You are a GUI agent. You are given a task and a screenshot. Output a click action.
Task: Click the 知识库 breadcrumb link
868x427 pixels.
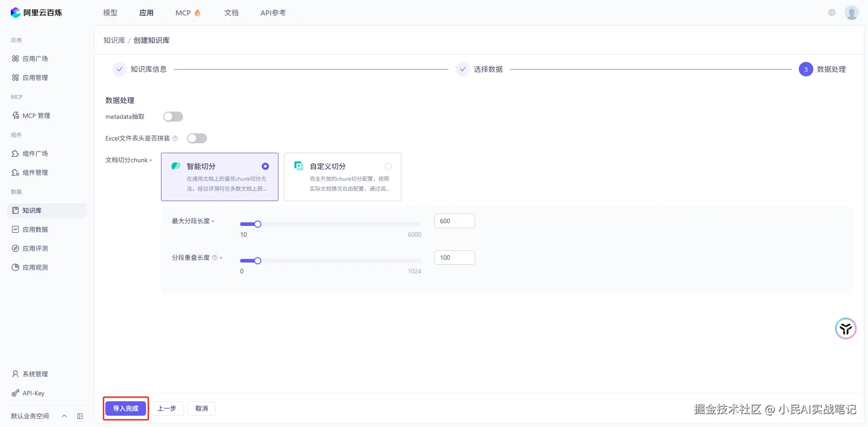pyautogui.click(x=114, y=40)
